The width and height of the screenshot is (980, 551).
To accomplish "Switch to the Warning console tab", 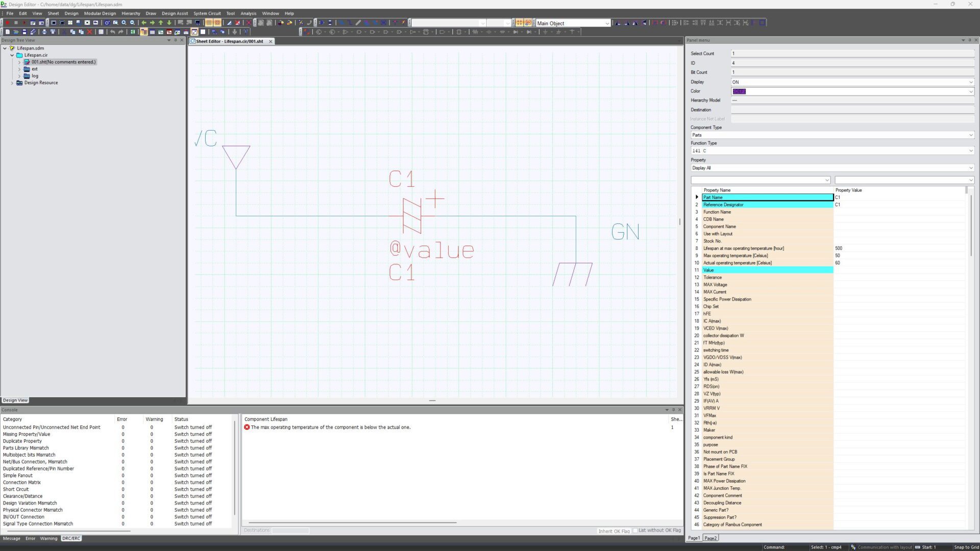I will click(x=48, y=538).
